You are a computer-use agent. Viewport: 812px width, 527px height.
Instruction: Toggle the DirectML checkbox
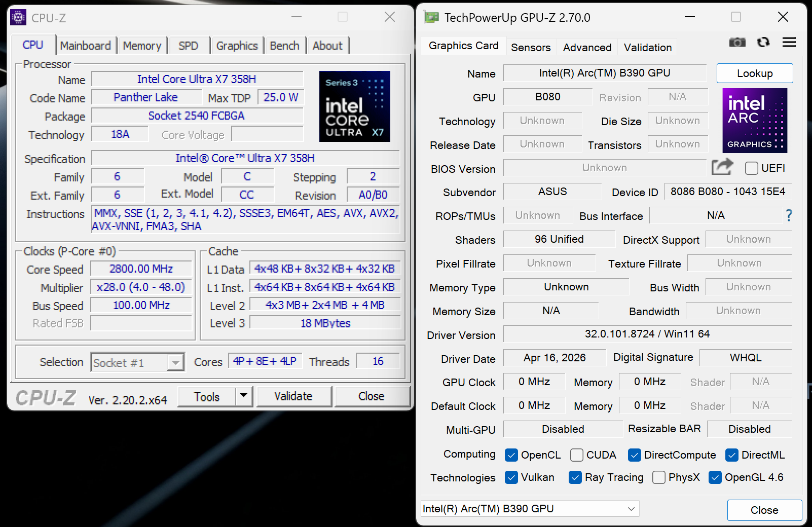coord(732,455)
